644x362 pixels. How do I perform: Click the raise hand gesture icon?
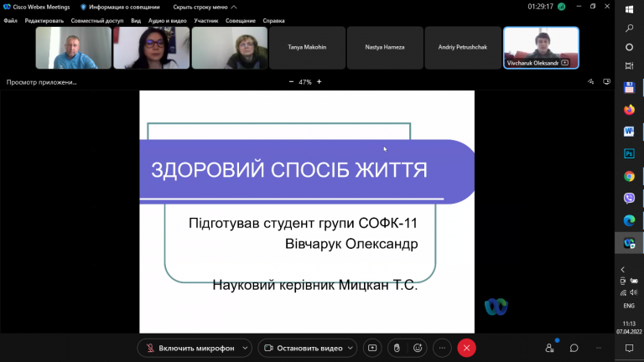(x=397, y=348)
